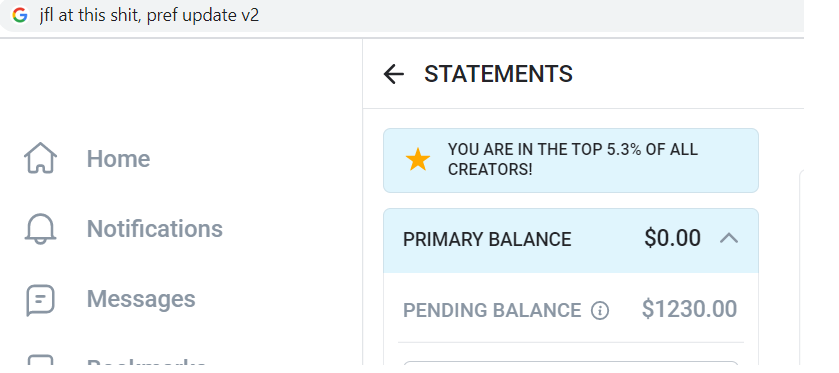The height and width of the screenshot is (373, 839).
Task: Click the Google logo in address bar
Action: pyautogui.click(x=20, y=15)
